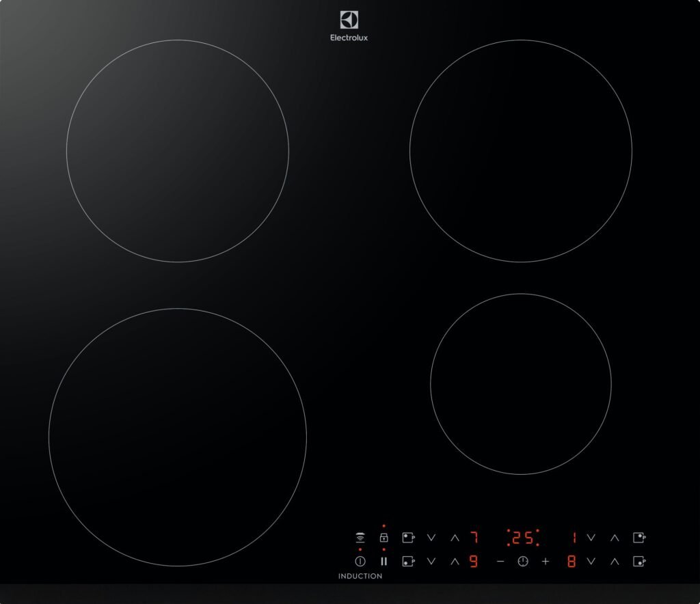Enable PowerBoost for the front left zone
This screenshot has height=604, width=700.
[x=408, y=561]
